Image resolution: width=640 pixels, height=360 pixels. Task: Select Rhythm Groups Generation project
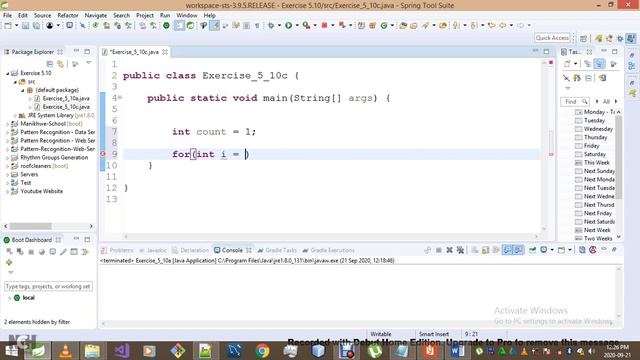click(x=54, y=158)
